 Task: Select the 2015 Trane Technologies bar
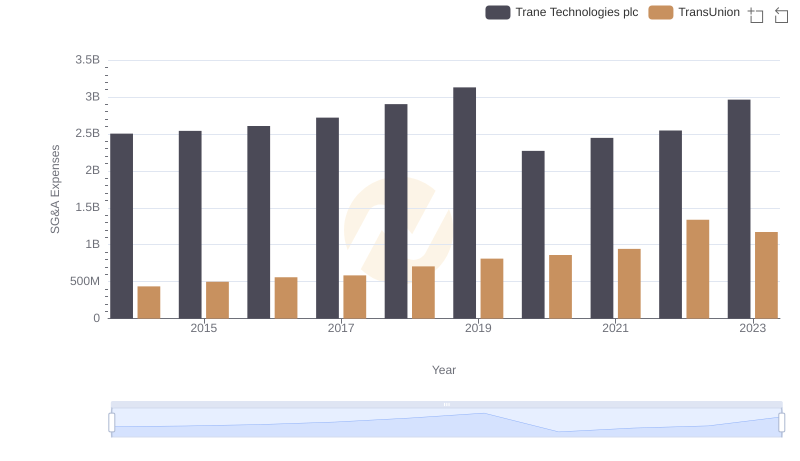click(190, 225)
